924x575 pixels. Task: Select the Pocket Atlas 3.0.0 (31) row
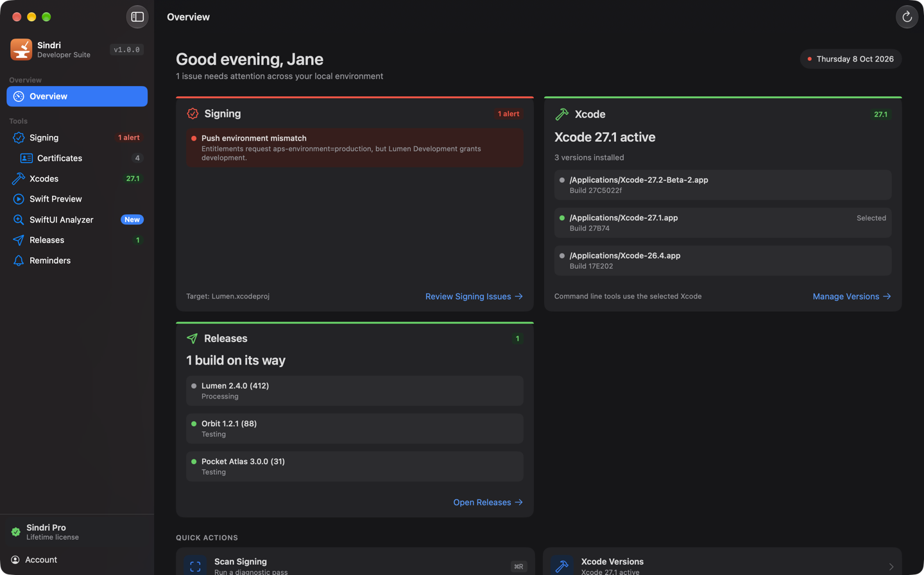coord(355,467)
